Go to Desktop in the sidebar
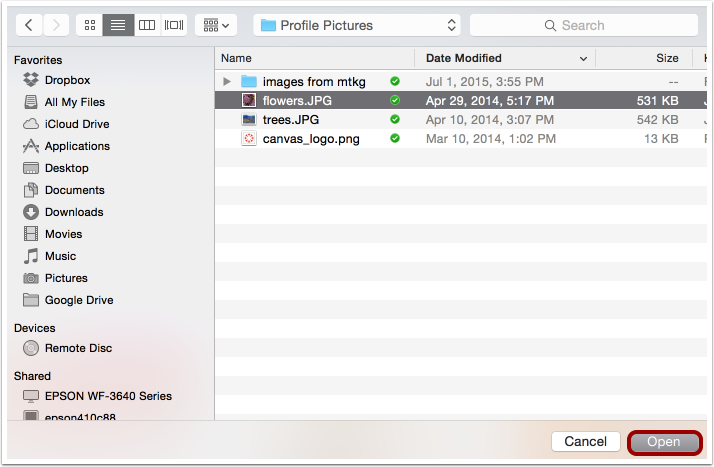 [x=66, y=168]
